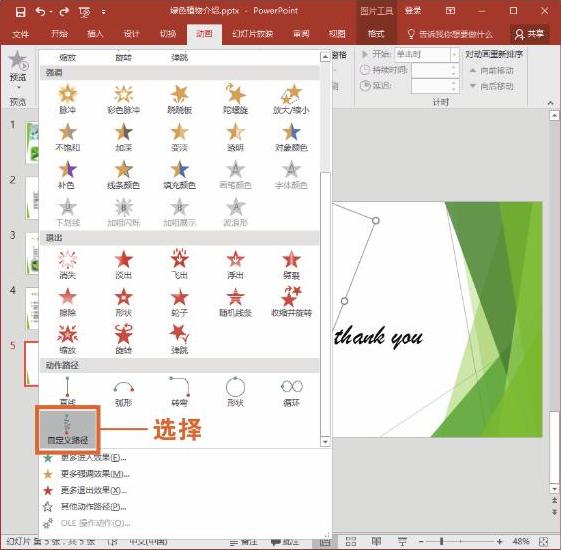
Task: Select slide 3 thumbnail
Action: coord(32,253)
